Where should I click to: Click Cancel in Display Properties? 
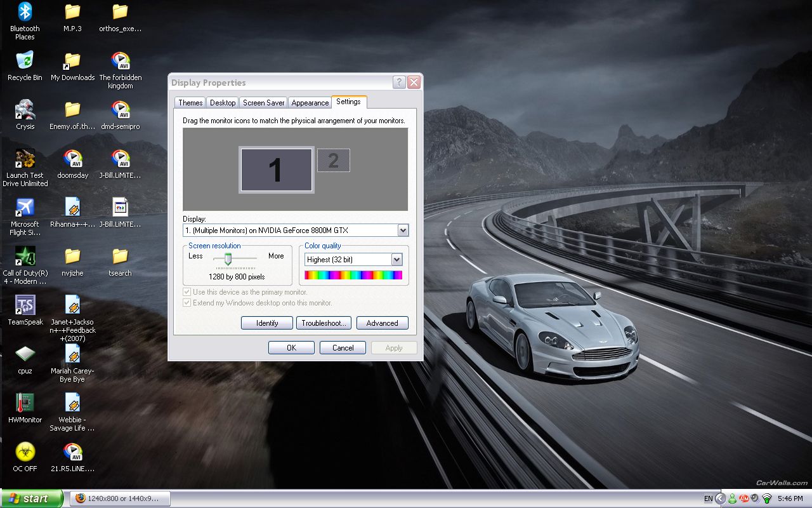343,347
